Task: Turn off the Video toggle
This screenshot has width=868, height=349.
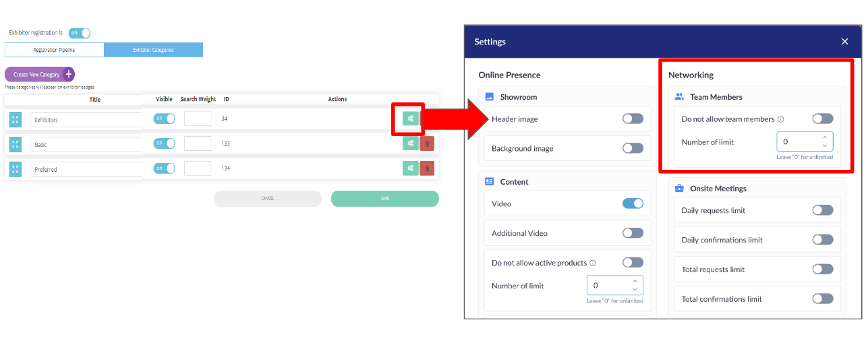Action: (633, 203)
